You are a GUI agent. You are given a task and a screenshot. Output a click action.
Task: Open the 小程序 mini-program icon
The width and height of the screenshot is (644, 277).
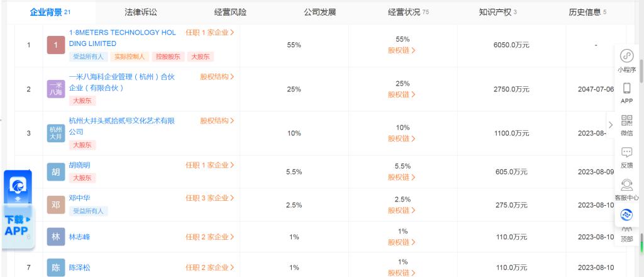pyautogui.click(x=626, y=56)
